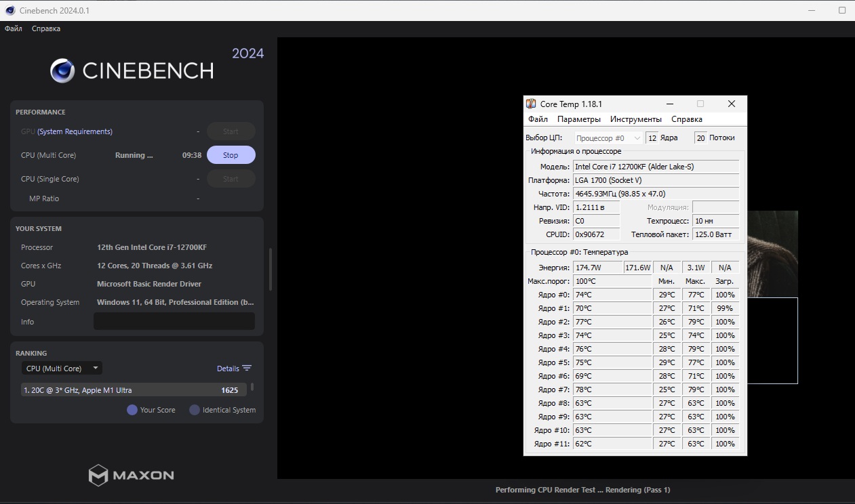Click the LGA 1700 (Socket V) platform field

coord(656,180)
